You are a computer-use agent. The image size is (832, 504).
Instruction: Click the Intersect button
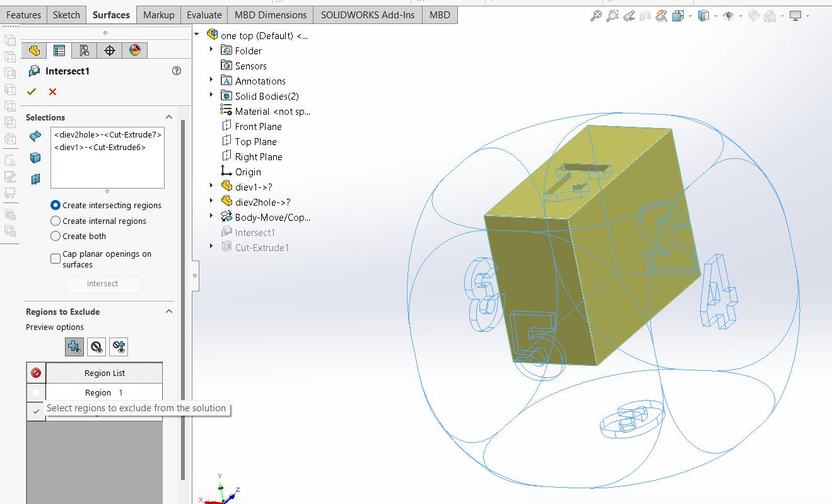click(x=103, y=284)
